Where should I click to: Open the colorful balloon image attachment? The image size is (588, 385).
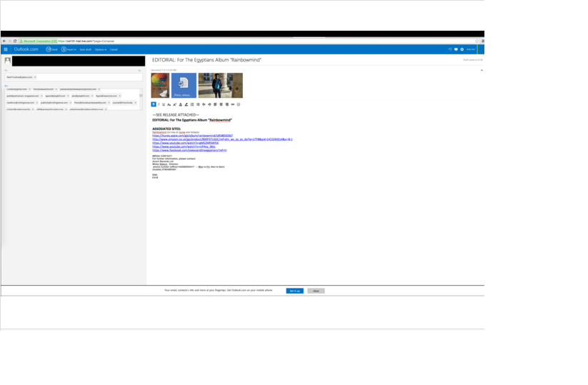tap(160, 86)
